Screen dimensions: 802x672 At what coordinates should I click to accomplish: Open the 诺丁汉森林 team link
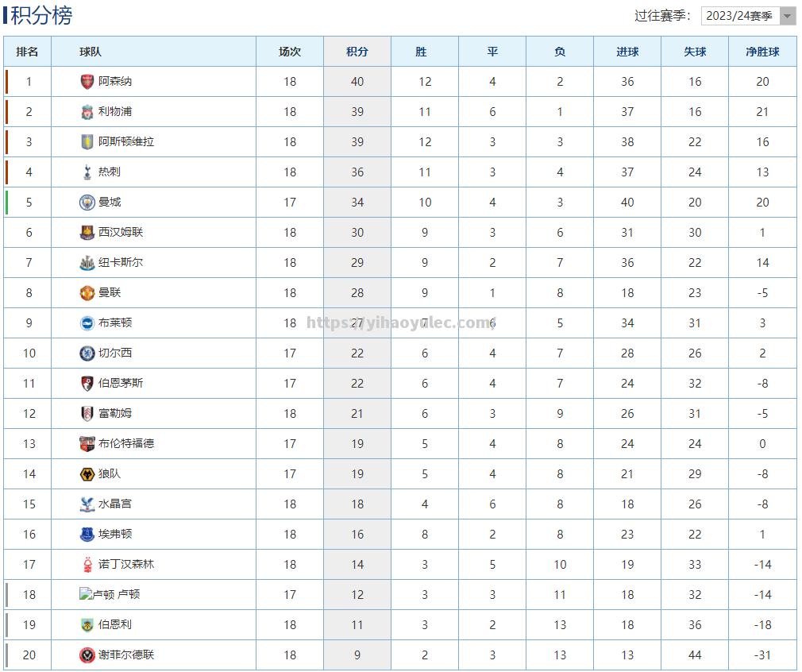126,565
